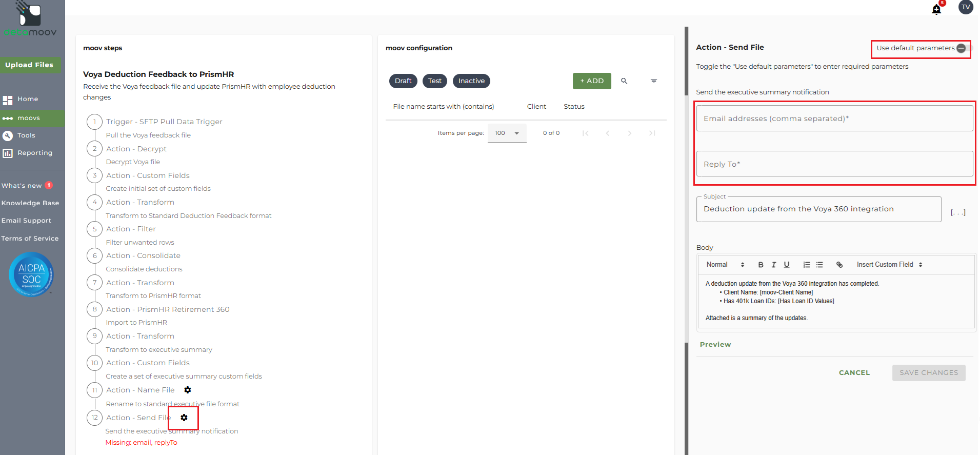The height and width of the screenshot is (455, 980).
Task: Apply italic formatting in body editor
Action: (x=773, y=265)
